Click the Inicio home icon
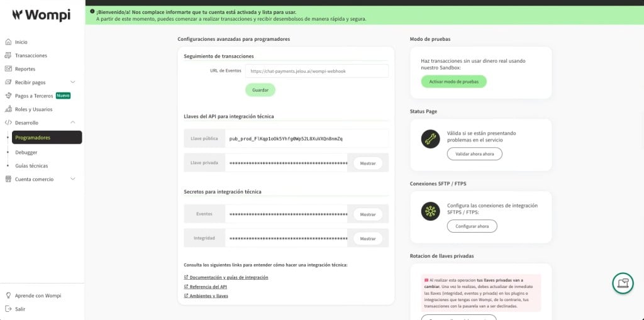Viewport: 644px width, 320px height. 8,42
